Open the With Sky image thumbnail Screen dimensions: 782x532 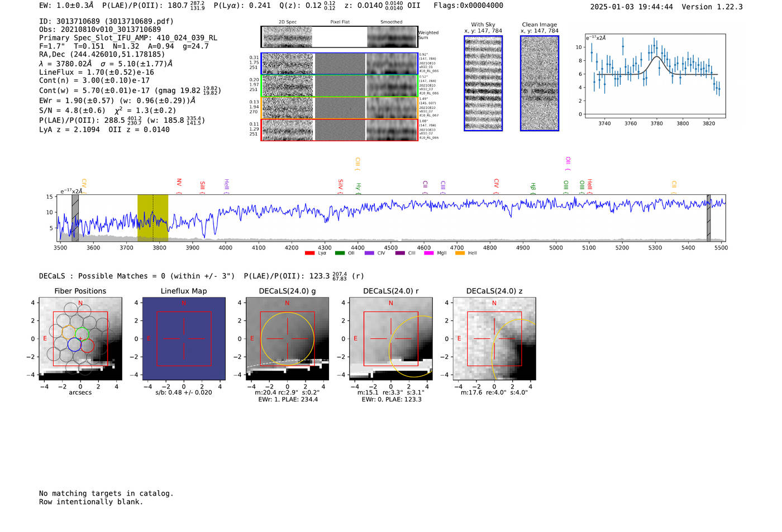(x=483, y=83)
